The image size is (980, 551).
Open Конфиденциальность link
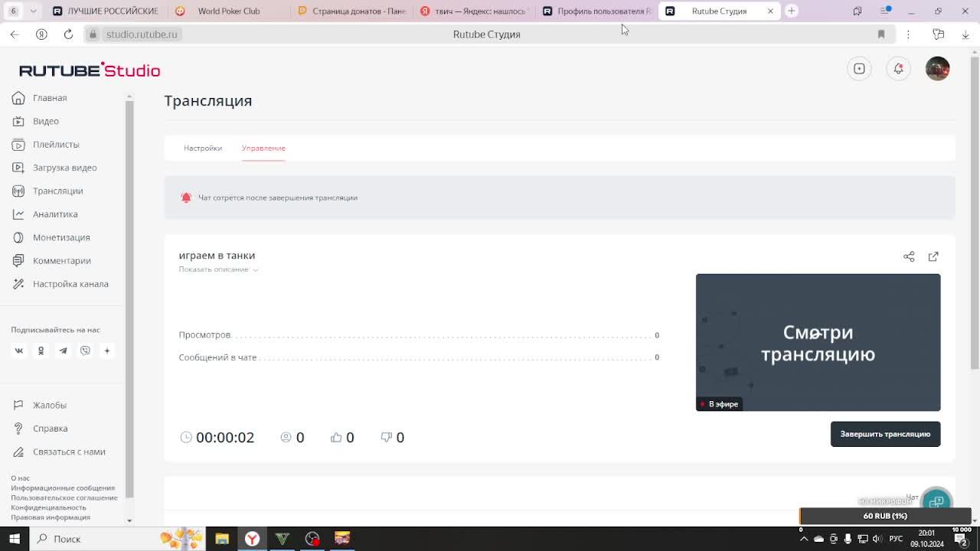click(x=48, y=507)
